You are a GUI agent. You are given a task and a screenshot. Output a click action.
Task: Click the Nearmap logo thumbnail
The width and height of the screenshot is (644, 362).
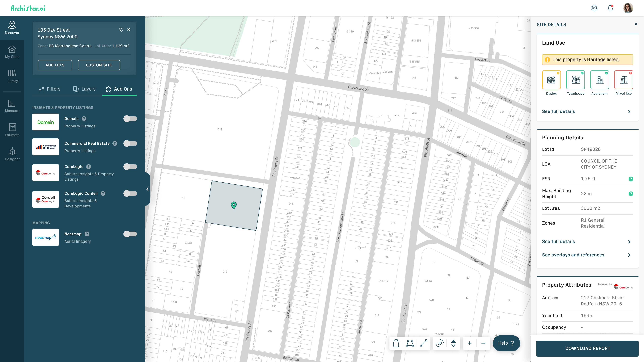[45, 237]
